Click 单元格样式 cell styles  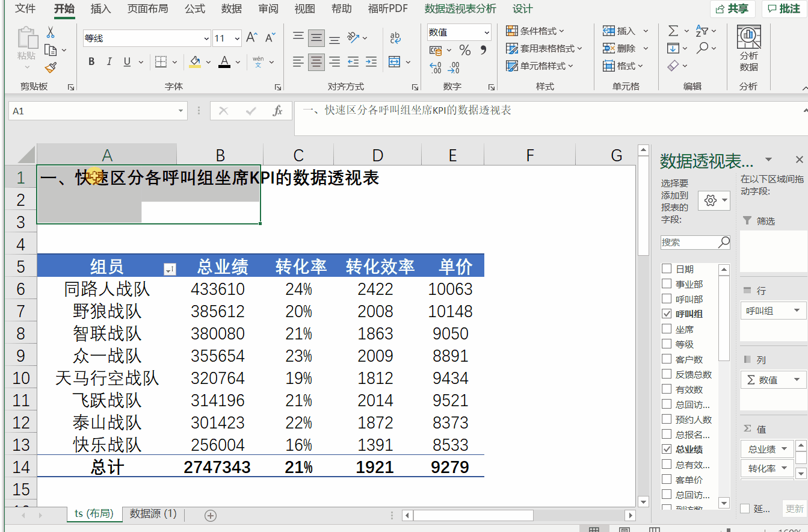540,66
